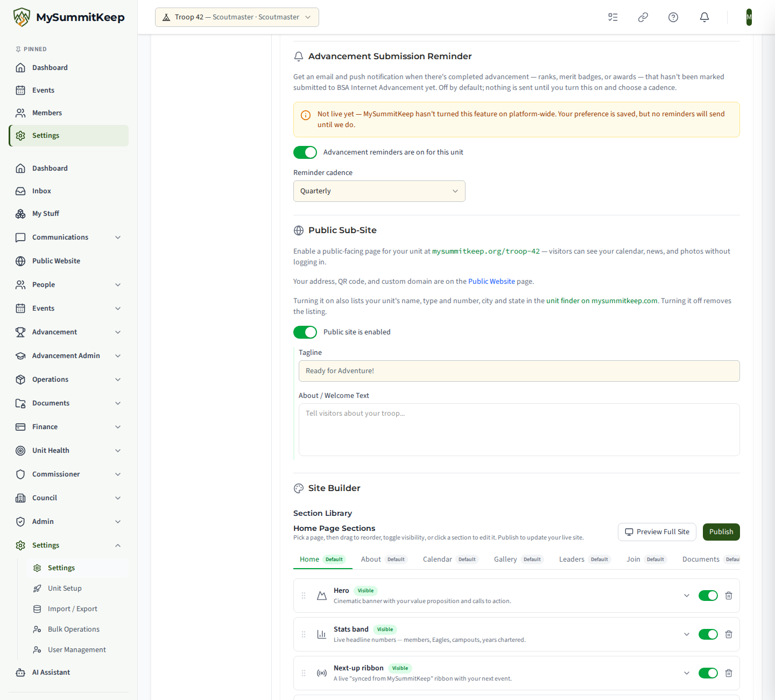This screenshot has width=775, height=700.
Task: Expand the Operations sidebar group
Action: (68, 380)
